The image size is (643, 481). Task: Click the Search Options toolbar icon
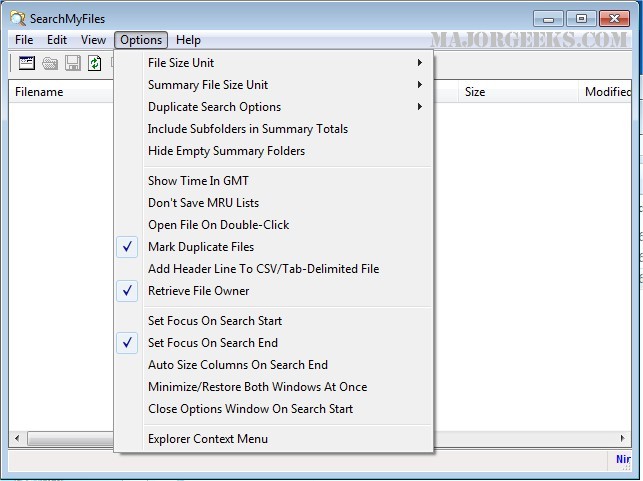(x=27, y=63)
